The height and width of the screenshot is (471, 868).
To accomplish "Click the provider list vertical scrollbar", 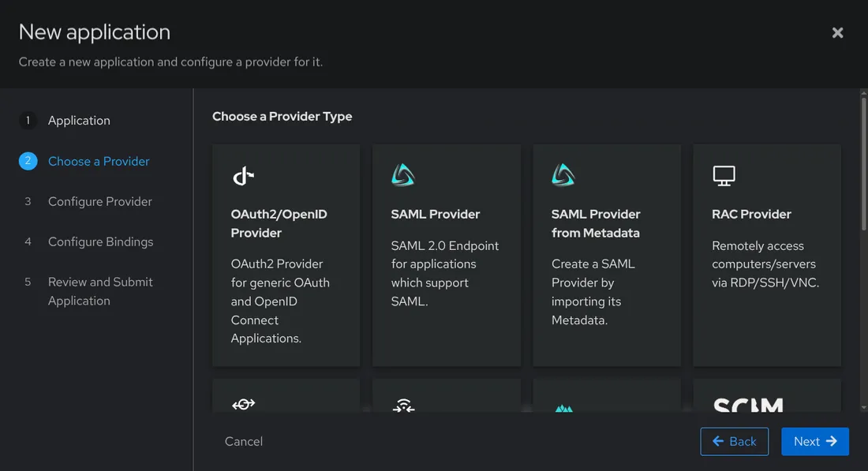I will 863,165.
